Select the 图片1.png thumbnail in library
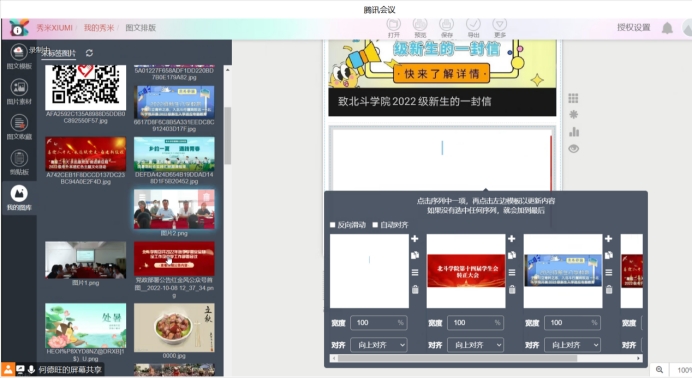 coord(85,260)
